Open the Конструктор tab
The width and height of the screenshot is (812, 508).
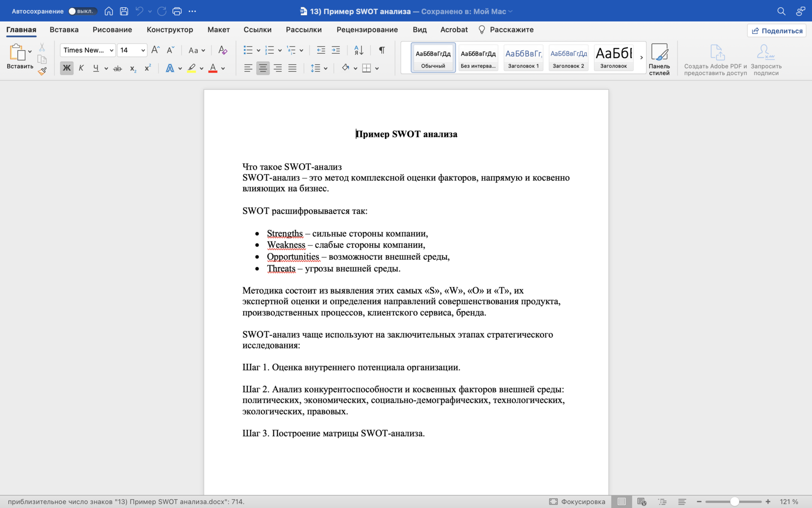pyautogui.click(x=170, y=30)
